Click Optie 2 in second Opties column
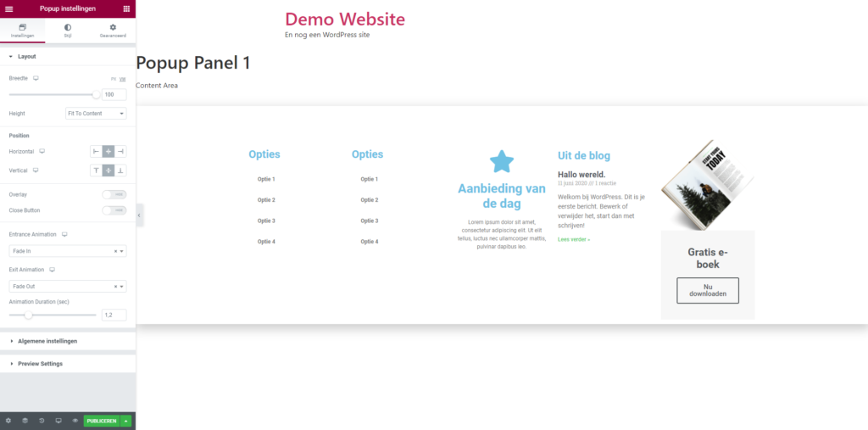This screenshot has height=430, width=868. pyautogui.click(x=370, y=200)
